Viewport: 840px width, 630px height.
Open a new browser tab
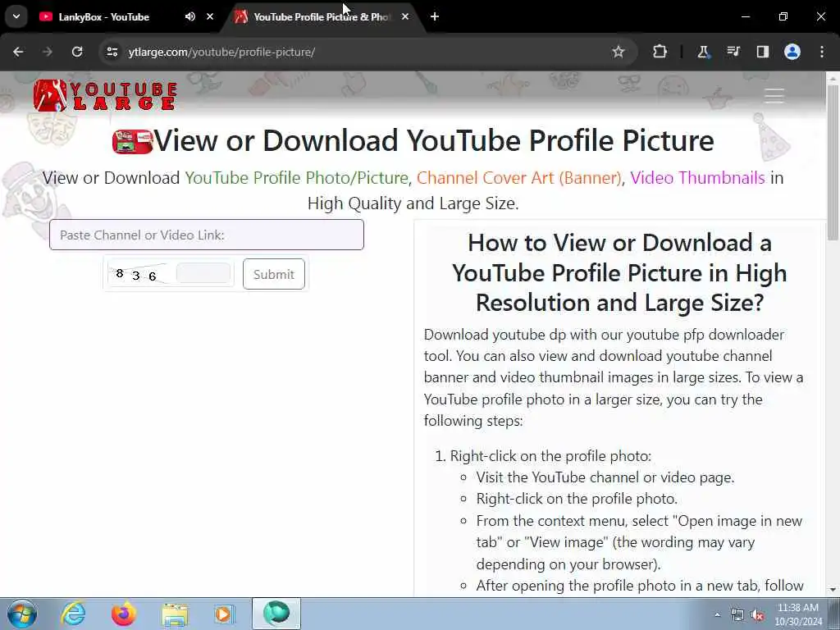click(435, 16)
